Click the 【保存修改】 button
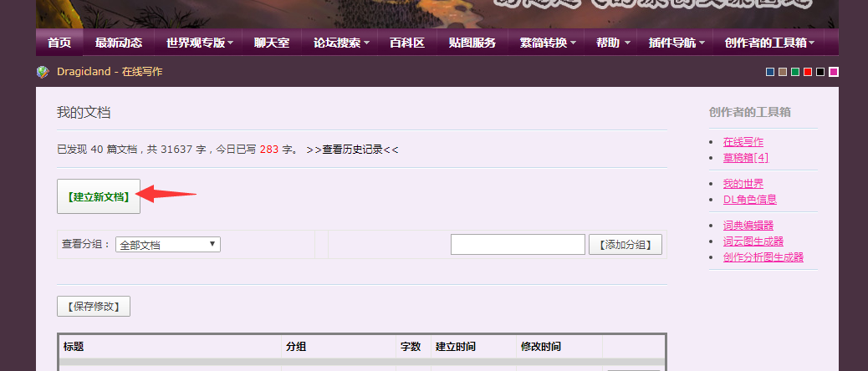 pyautogui.click(x=94, y=307)
